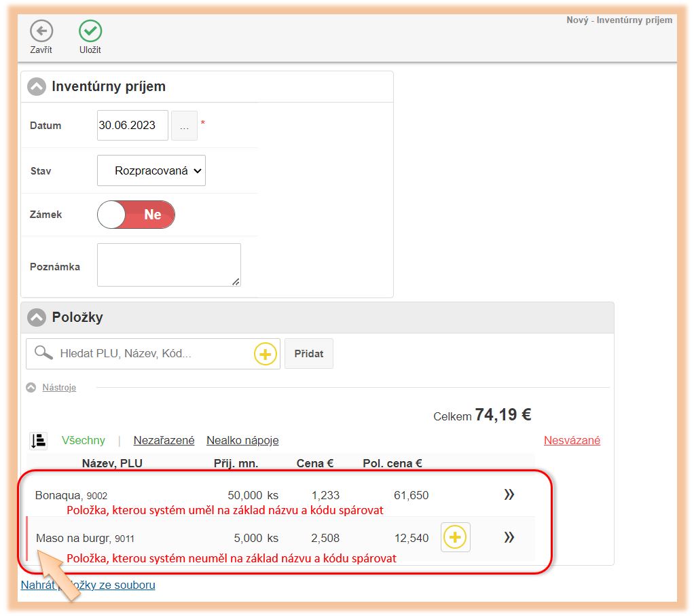Click the yellow plus icon in search box
Viewport: 694px width, 616px height.
coord(266,354)
